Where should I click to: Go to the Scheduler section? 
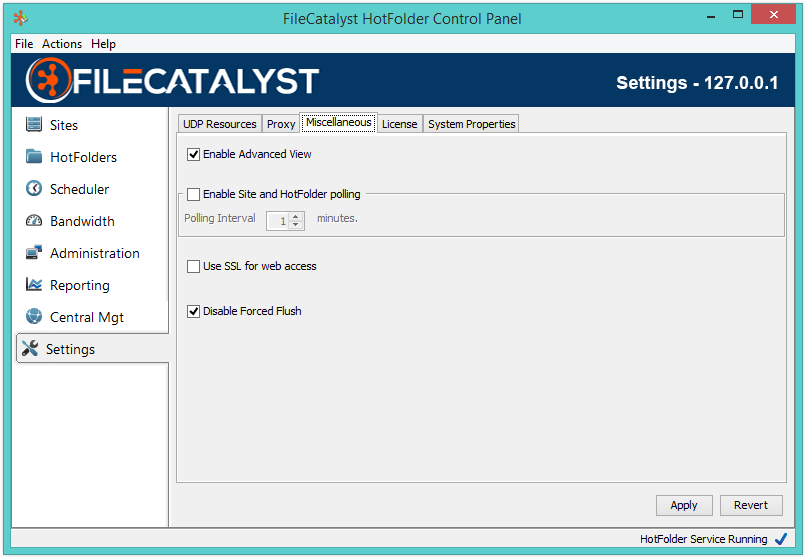(79, 189)
